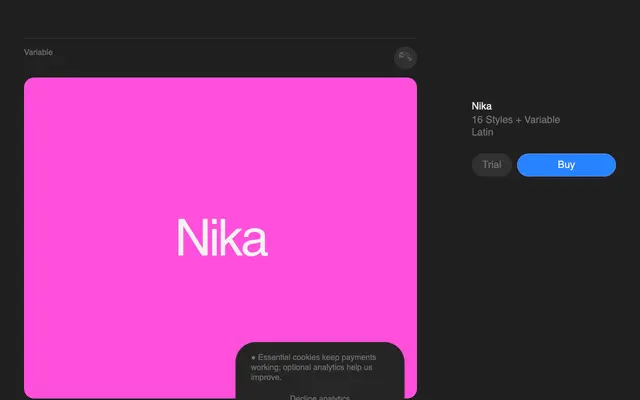Click the essential cookies notice text
The height and width of the screenshot is (400, 640).
(313, 367)
